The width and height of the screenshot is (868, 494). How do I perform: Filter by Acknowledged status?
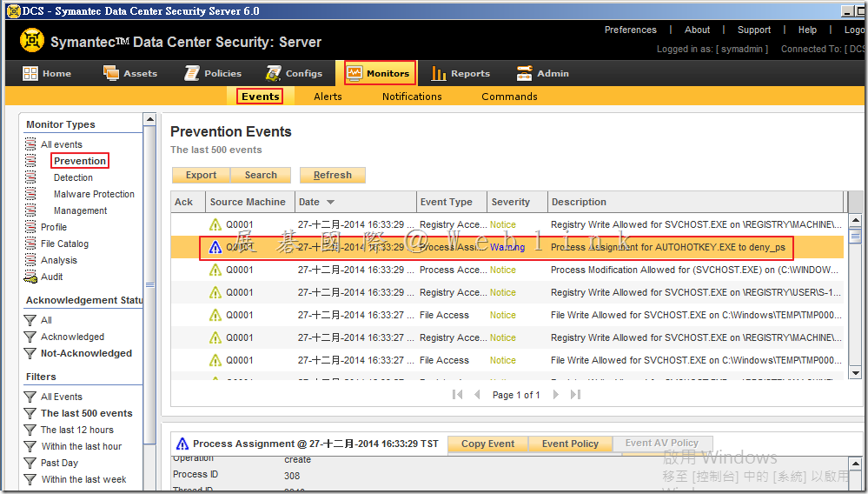pos(72,337)
